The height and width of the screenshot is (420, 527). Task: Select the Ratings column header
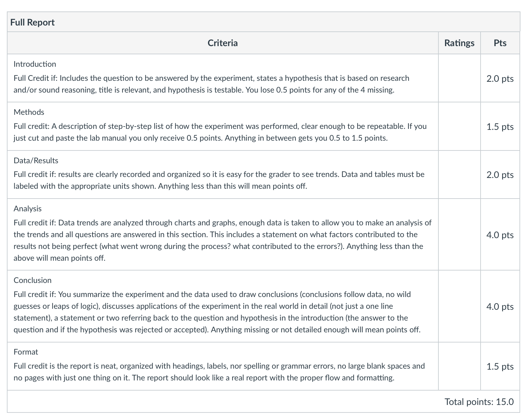click(x=459, y=43)
